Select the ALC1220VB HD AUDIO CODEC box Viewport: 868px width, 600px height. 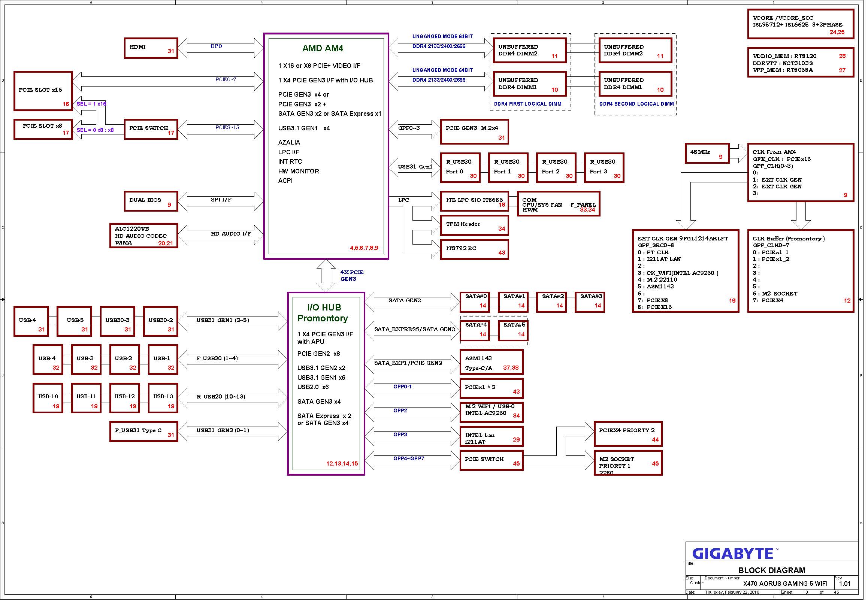[143, 236]
